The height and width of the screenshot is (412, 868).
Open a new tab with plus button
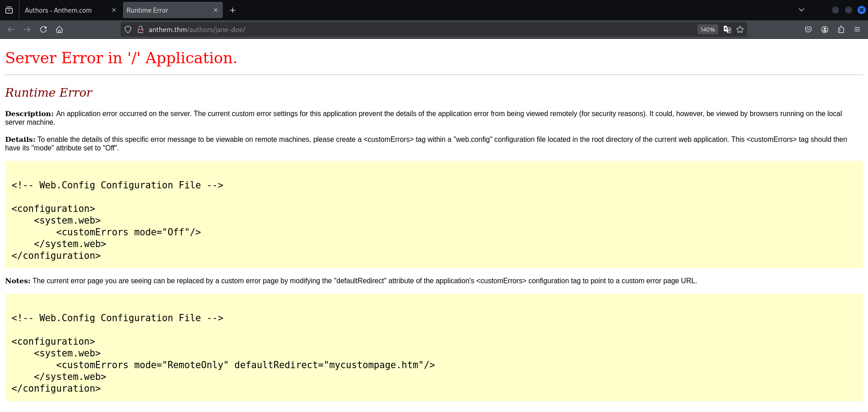pyautogui.click(x=233, y=10)
